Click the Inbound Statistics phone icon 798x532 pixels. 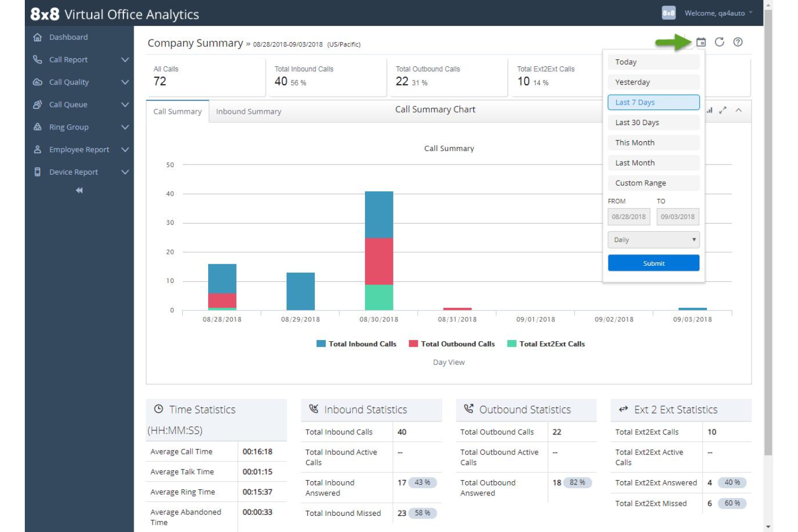(314, 409)
